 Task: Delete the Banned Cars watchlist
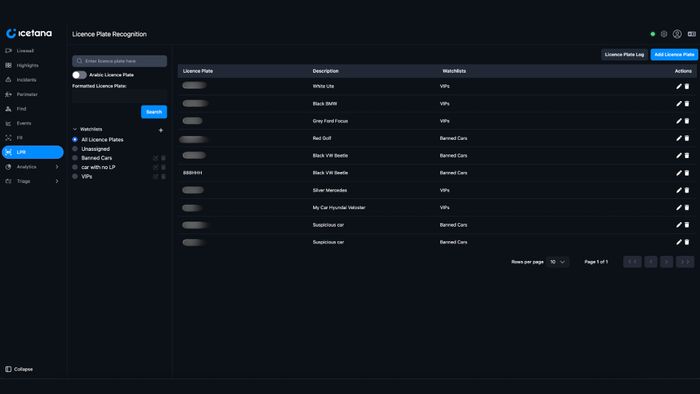click(x=163, y=158)
